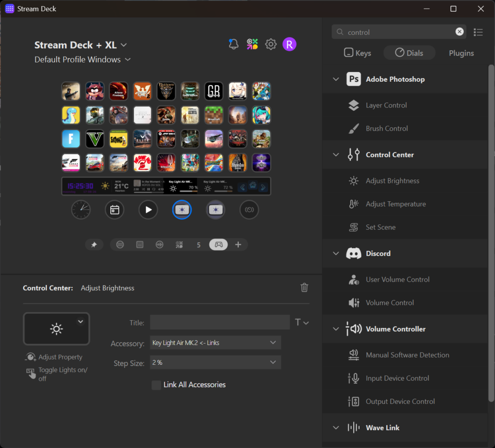Collapse the Volume Controller category

(336, 329)
